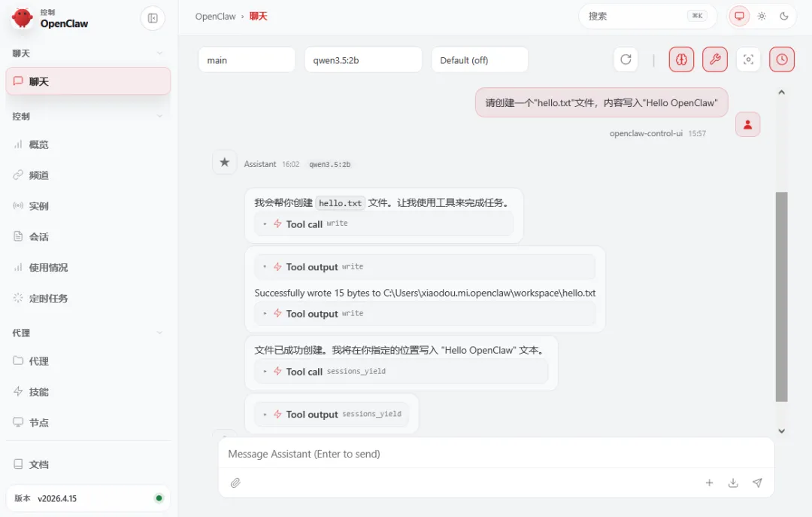The width and height of the screenshot is (812, 517).
Task: Collapse the 聊天 sidebar section chevron
Action: 159,53
